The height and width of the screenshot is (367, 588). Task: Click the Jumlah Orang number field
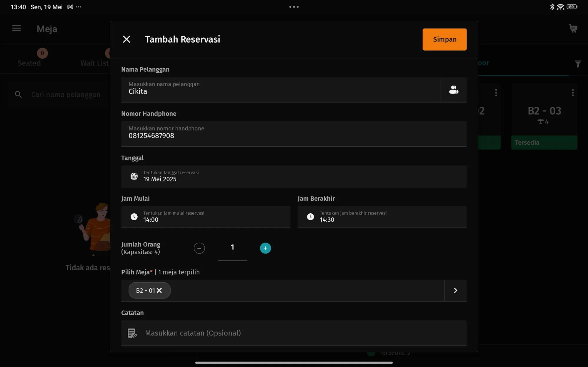232,248
